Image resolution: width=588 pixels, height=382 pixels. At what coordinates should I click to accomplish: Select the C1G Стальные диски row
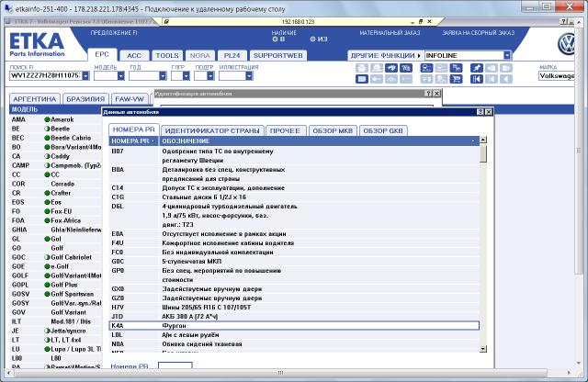tap(294, 197)
